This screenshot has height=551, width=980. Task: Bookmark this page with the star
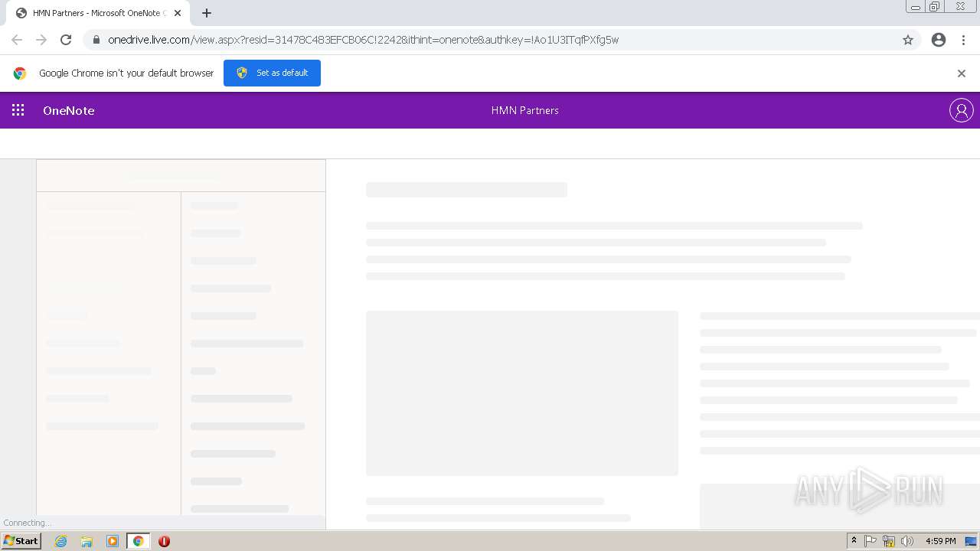click(908, 40)
